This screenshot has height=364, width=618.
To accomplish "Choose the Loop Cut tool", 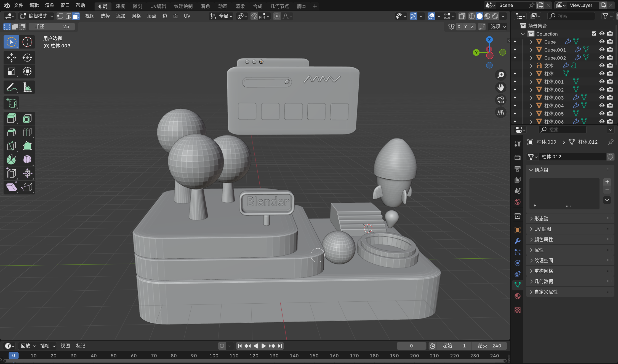I will coord(27,132).
